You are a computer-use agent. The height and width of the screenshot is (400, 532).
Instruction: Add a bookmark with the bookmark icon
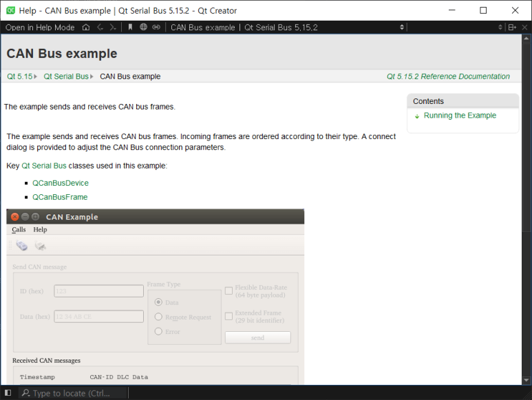coord(130,28)
